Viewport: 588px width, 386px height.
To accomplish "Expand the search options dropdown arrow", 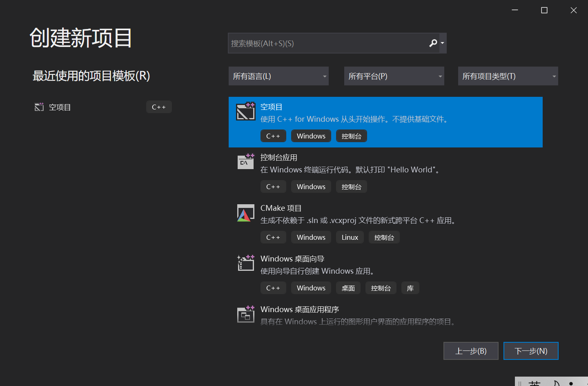I will click(x=442, y=43).
